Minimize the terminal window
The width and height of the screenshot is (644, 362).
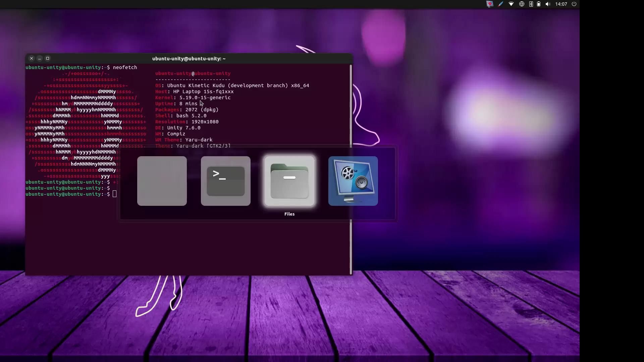click(x=40, y=58)
